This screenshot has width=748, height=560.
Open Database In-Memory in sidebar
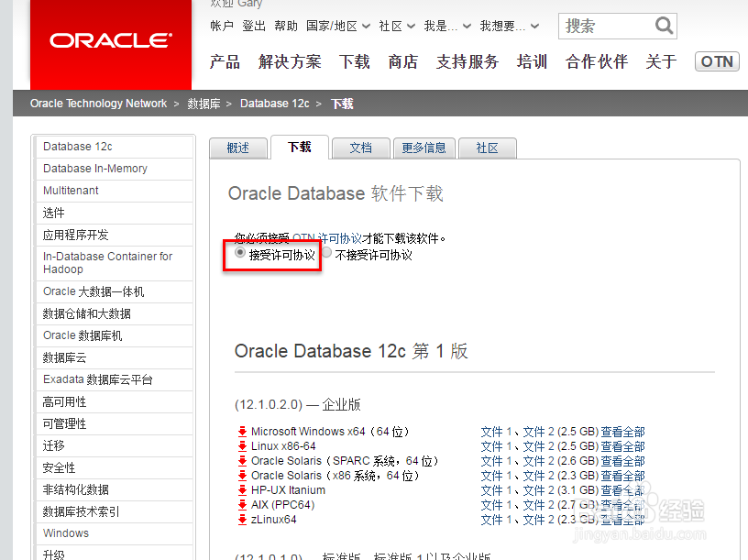[115, 169]
